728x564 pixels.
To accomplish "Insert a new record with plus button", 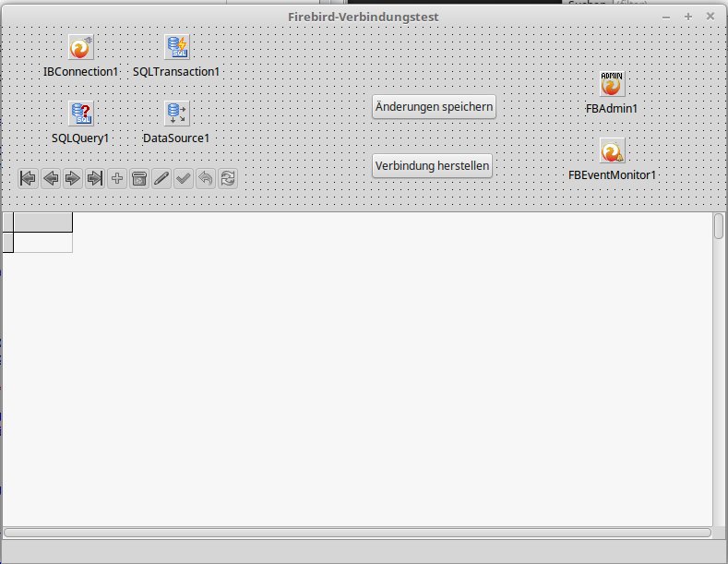I will tap(117, 178).
